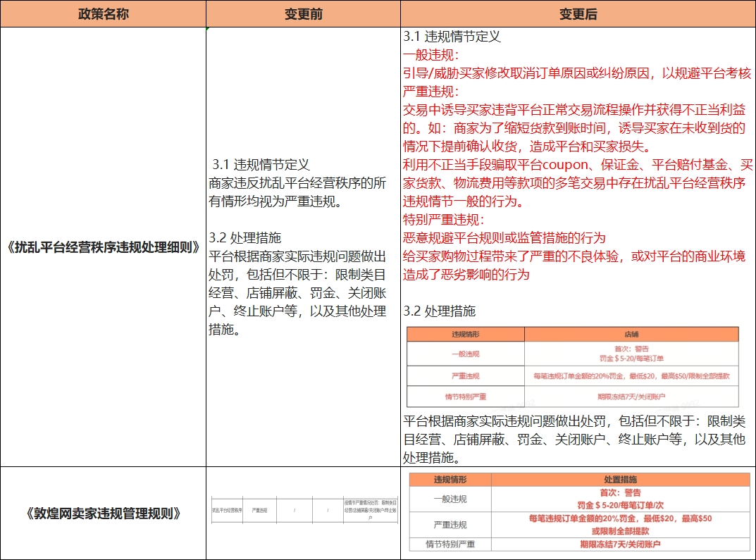
Task: Click the 政策名称 column header
Action: click(x=103, y=14)
